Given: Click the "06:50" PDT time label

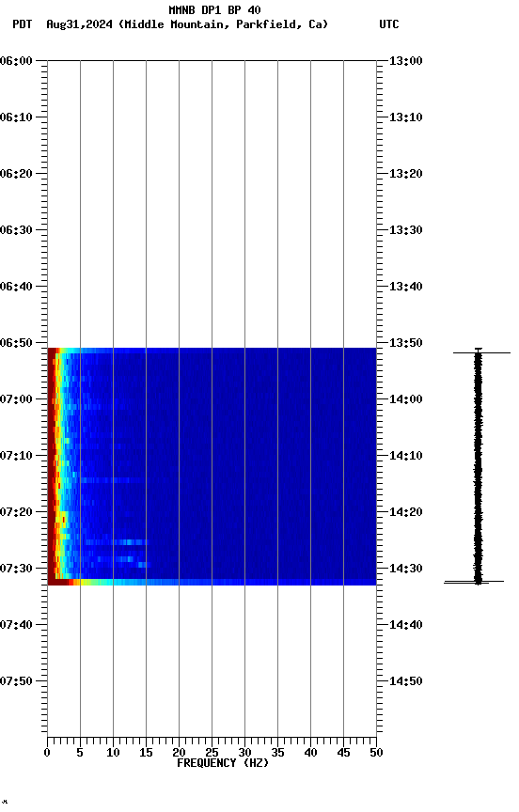Looking at the screenshot, I should click(16, 343).
